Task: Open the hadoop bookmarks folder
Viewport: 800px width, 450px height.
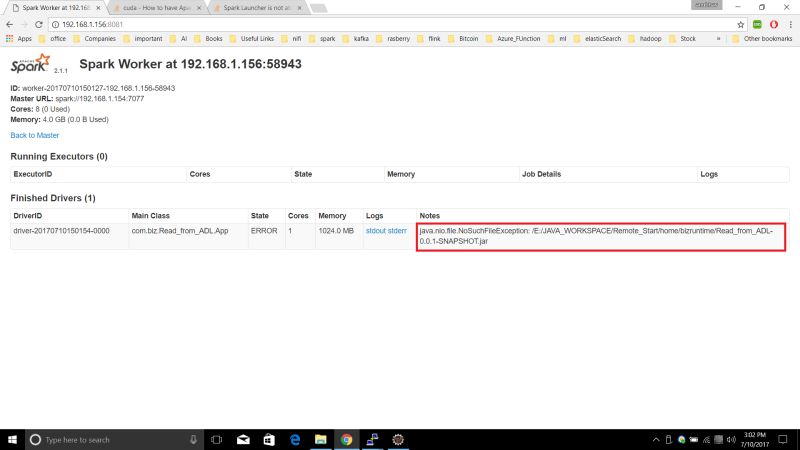Action: 645,39
